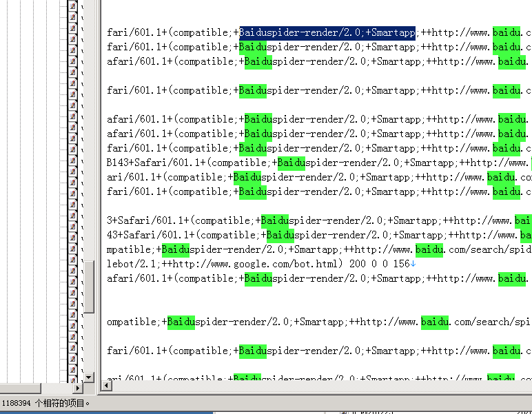532x414 pixels.
Task: Select the topmost file icon in the tree
Action: click(72, 6)
